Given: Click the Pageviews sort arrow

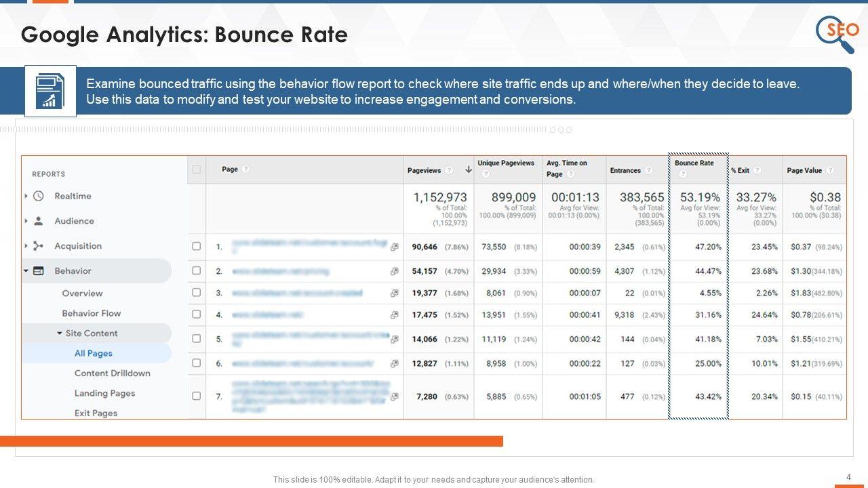Looking at the screenshot, I should tap(468, 170).
